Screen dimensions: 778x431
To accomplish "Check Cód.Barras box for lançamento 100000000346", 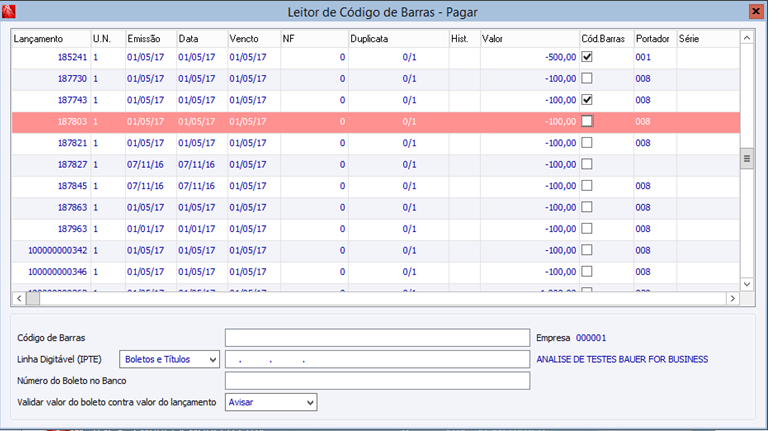I will (x=587, y=271).
